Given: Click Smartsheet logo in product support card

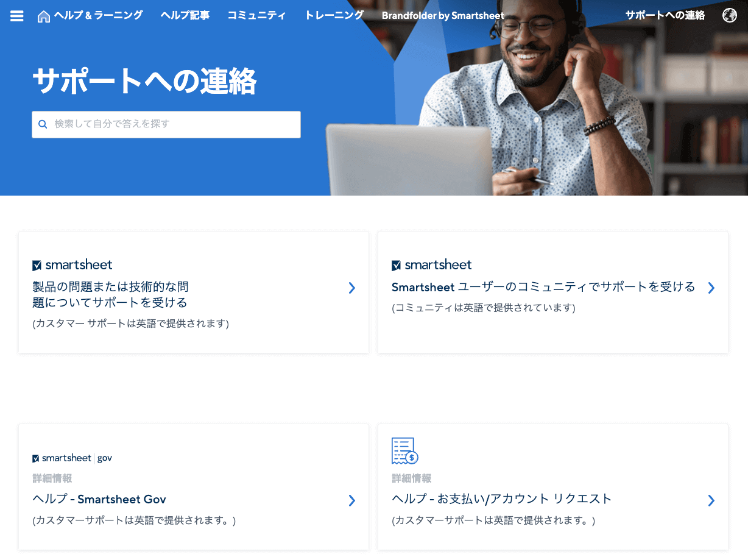Looking at the screenshot, I should pyautogui.click(x=72, y=265).
